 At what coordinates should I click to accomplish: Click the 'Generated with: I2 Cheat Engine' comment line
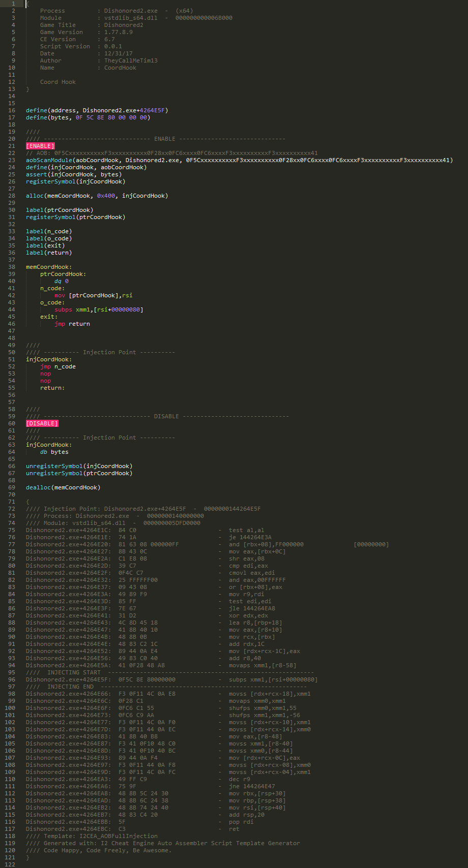(163, 843)
